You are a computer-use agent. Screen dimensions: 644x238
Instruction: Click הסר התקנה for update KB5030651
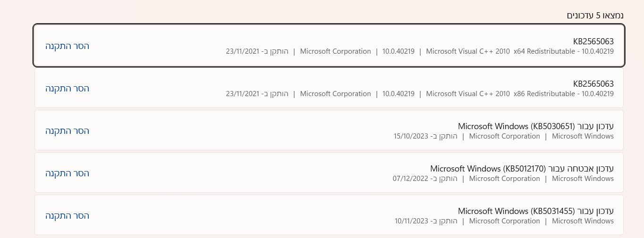[x=67, y=131]
